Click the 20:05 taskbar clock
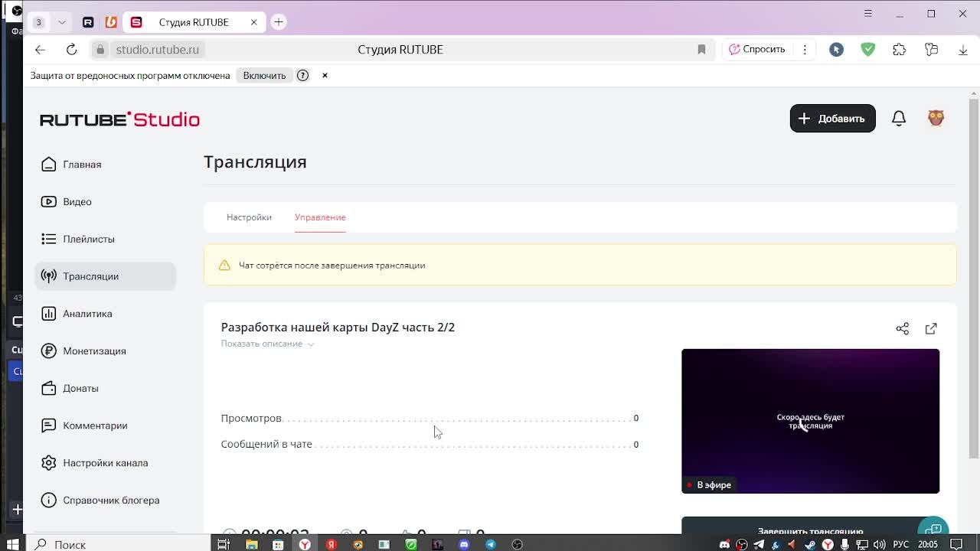 point(928,544)
